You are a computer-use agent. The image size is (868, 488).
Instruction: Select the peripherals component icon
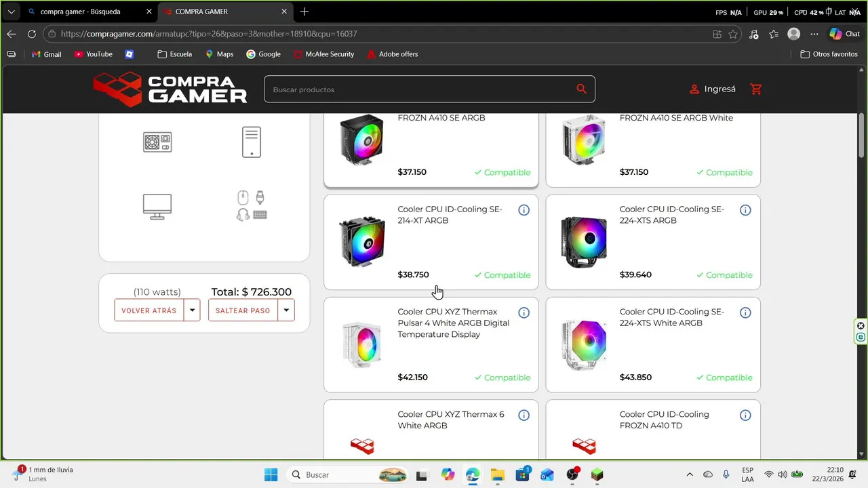point(252,206)
